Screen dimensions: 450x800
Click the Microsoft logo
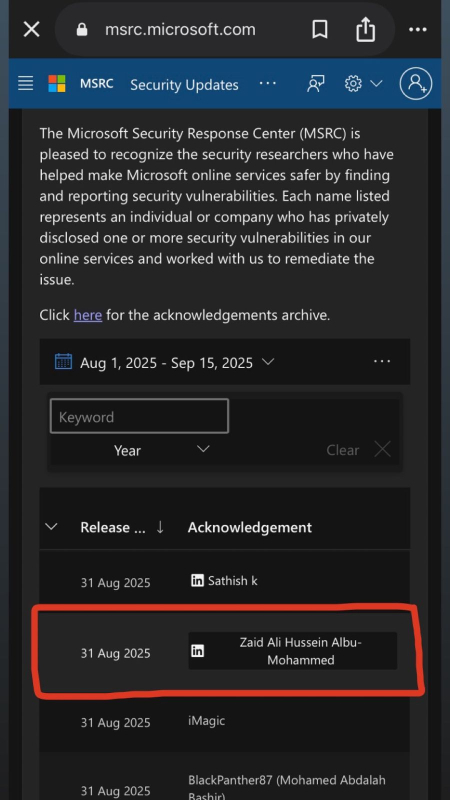click(57, 83)
